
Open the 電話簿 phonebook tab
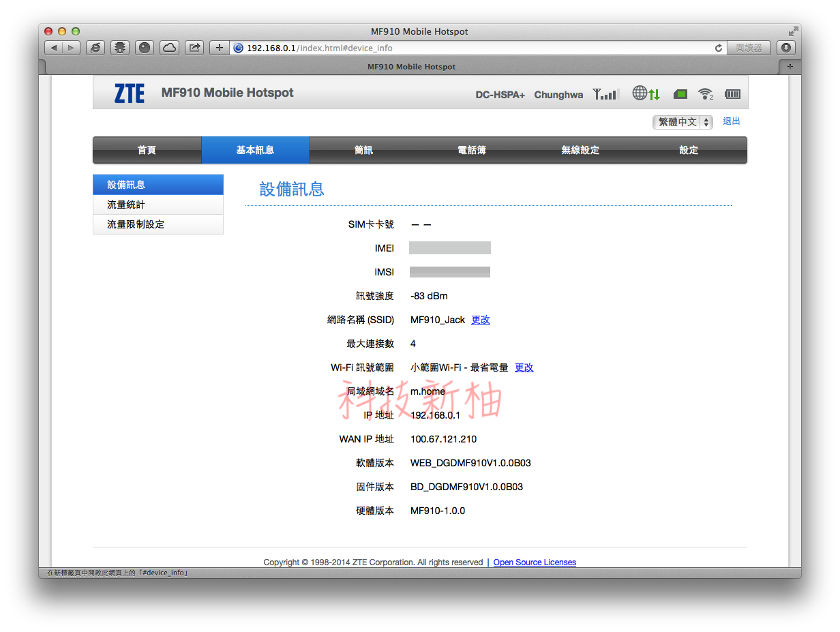(x=472, y=150)
